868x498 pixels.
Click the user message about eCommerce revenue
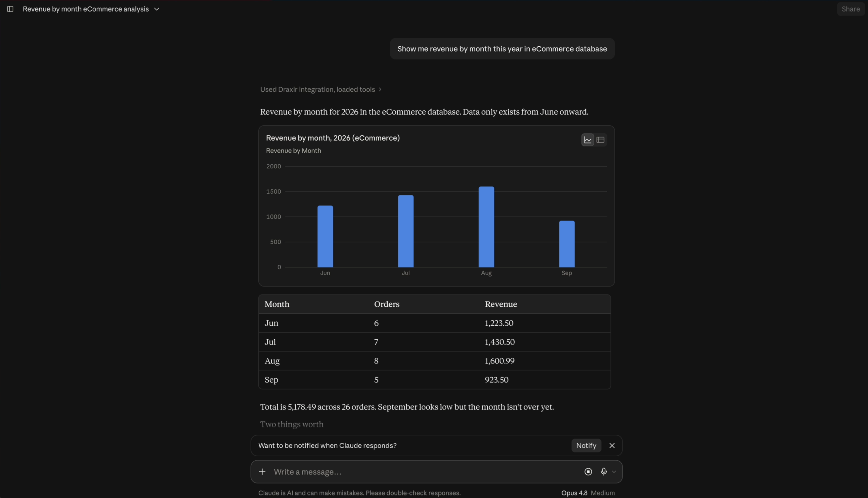coord(502,49)
